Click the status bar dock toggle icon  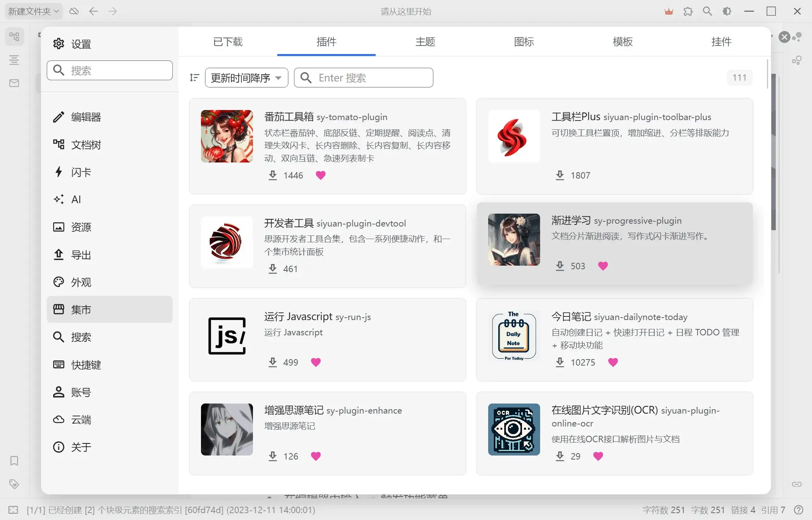13,510
